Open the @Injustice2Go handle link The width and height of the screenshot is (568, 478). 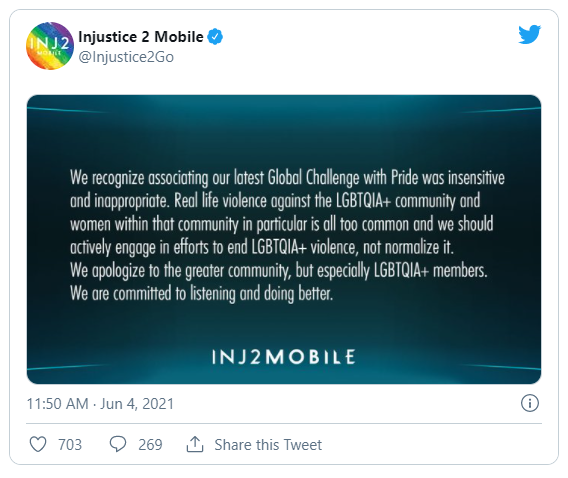(x=126, y=57)
